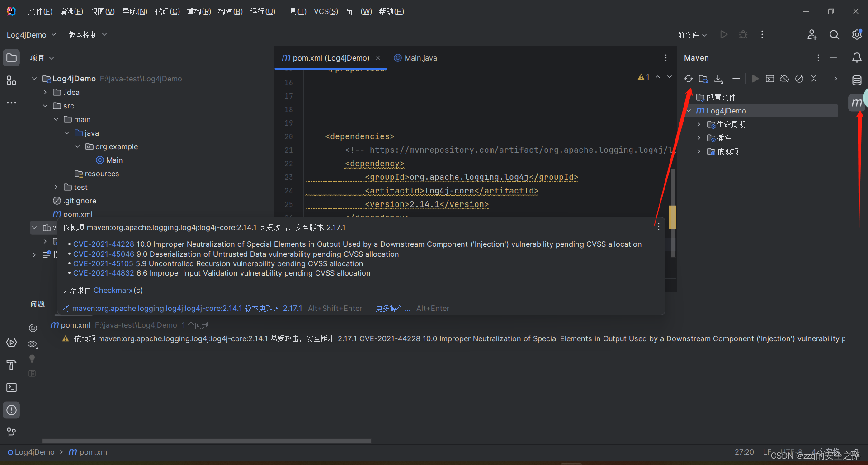Run current file green arrow
The height and width of the screenshot is (465, 868).
pos(724,35)
